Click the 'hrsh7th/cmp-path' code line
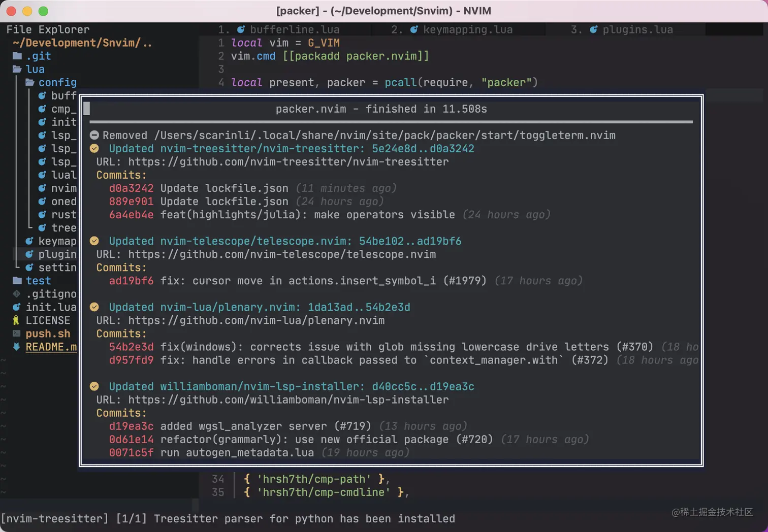 [x=316, y=479]
